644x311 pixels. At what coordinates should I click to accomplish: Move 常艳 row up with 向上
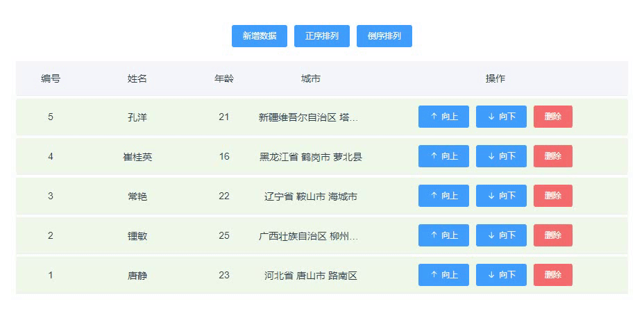(x=443, y=196)
